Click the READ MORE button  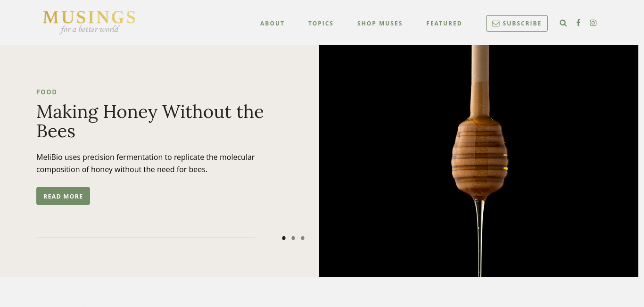[63, 196]
